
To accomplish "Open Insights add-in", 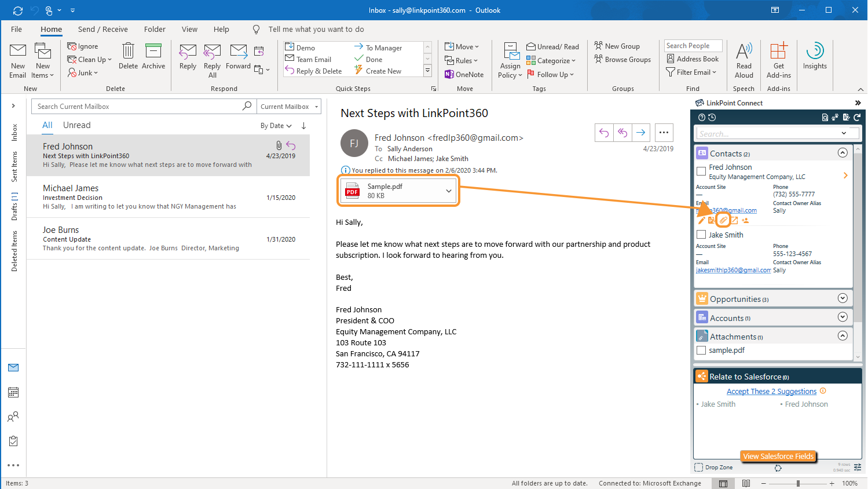I will (815, 56).
